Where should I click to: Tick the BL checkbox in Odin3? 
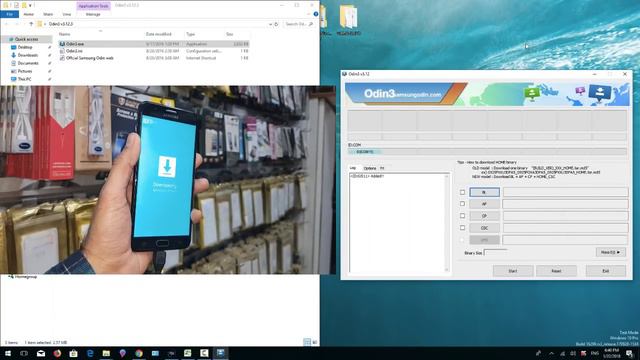[462, 192]
